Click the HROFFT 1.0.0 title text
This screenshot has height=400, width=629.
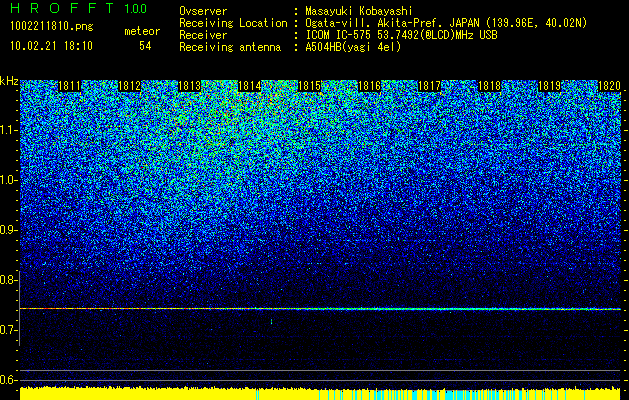pos(79,8)
